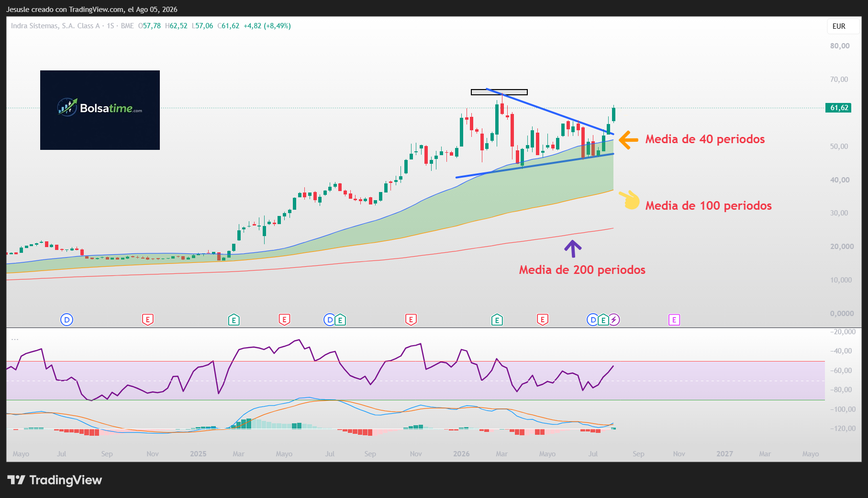Click the −120,00 indicator axis label
The image size is (868, 498).
tap(843, 429)
